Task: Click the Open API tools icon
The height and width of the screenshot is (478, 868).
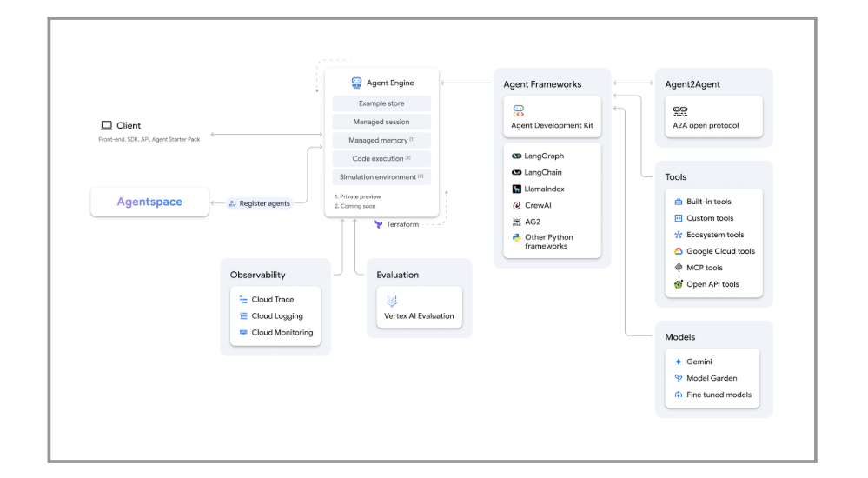Action: [x=678, y=284]
